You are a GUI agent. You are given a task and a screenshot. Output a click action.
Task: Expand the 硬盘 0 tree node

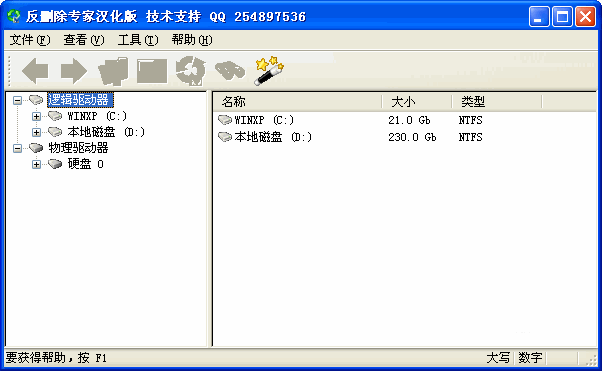(36, 164)
